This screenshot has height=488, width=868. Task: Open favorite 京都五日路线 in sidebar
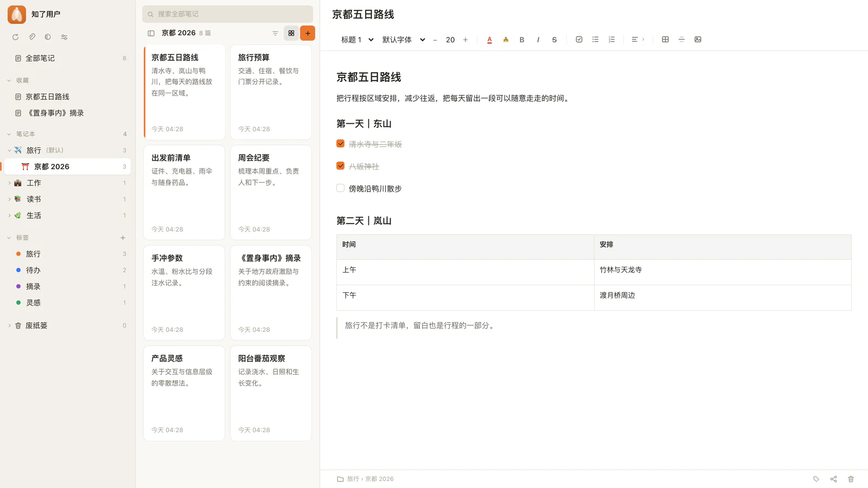67,97
